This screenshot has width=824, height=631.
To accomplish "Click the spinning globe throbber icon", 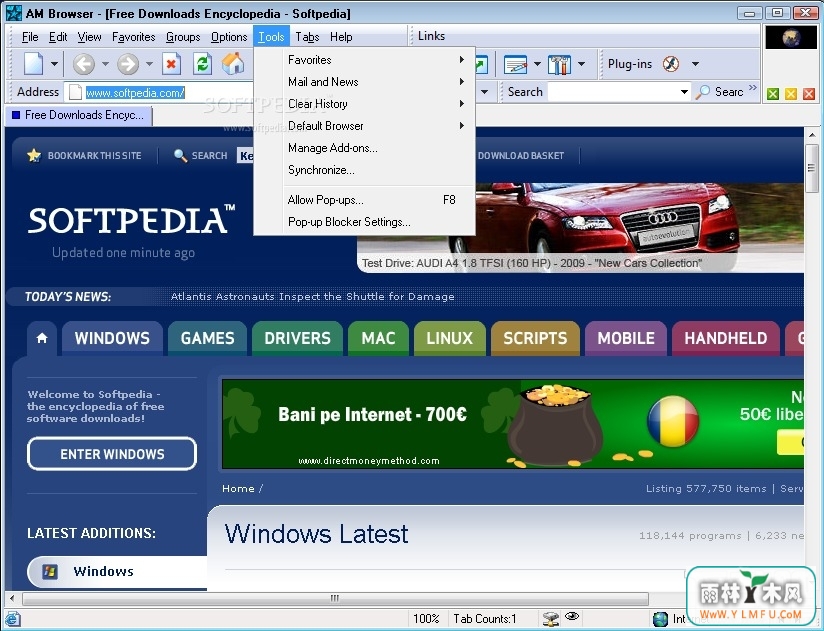I will point(791,38).
